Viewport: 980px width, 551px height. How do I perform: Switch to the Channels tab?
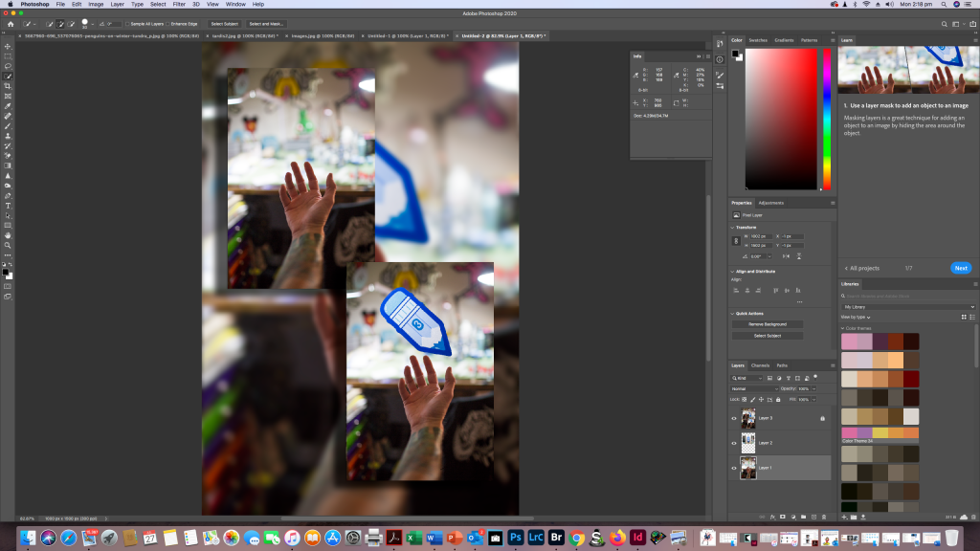pyautogui.click(x=760, y=365)
